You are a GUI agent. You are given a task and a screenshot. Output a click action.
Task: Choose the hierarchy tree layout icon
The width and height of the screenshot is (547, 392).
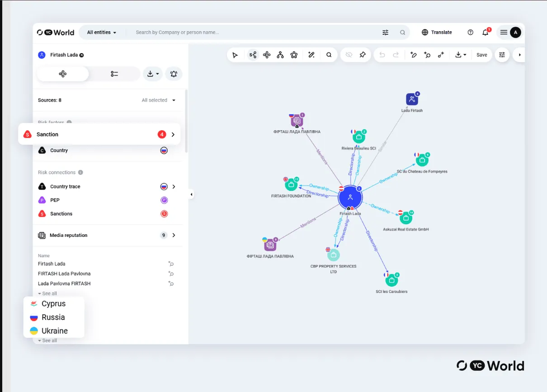pos(280,55)
